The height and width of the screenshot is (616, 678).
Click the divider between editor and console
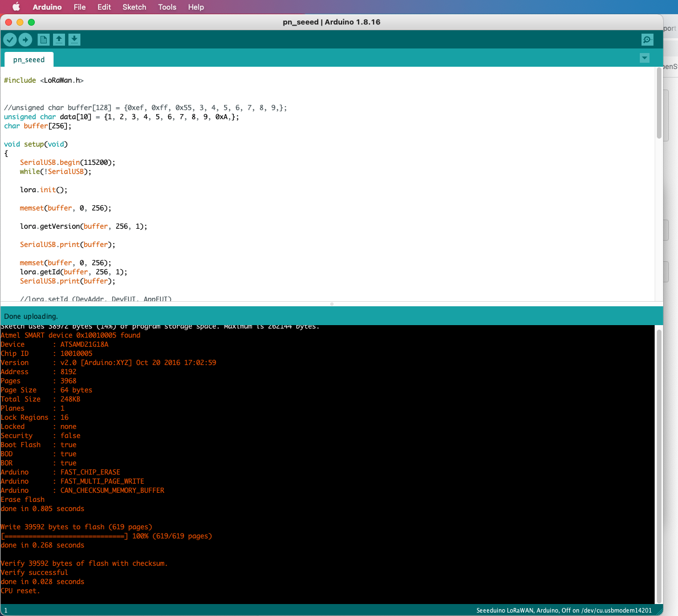(x=332, y=304)
